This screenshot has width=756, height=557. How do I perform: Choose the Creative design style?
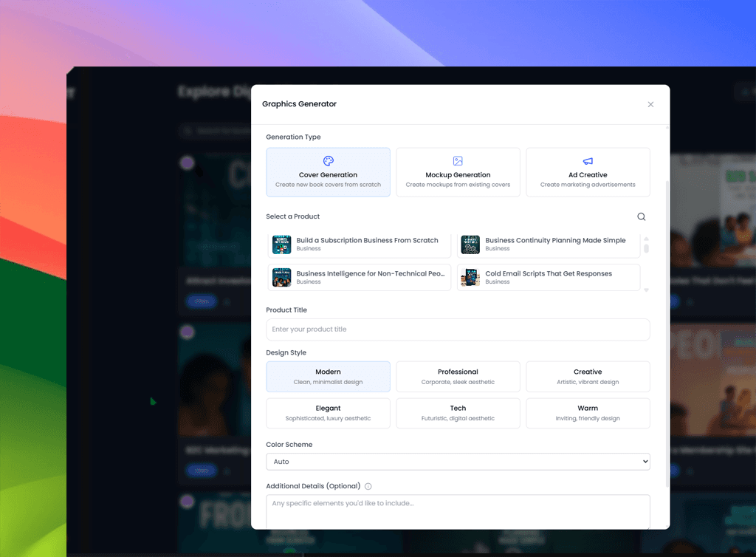pos(588,377)
